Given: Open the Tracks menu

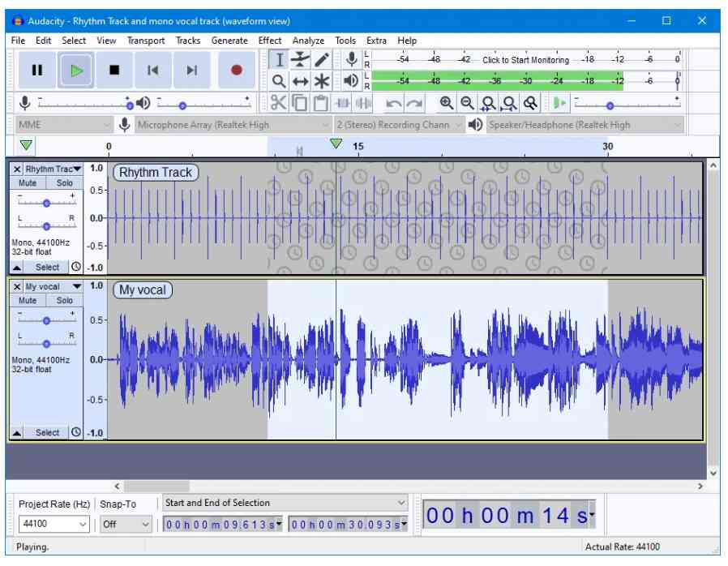Looking at the screenshot, I should [188, 41].
